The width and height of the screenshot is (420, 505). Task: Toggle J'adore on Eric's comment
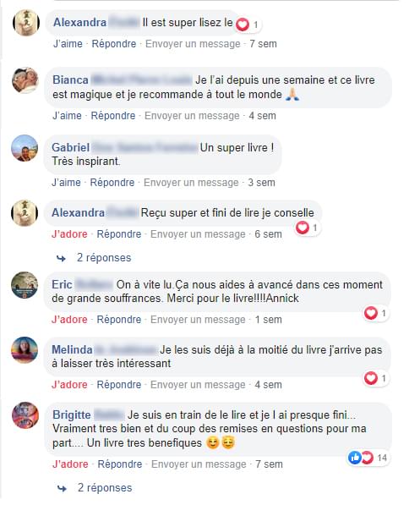pos(69,320)
